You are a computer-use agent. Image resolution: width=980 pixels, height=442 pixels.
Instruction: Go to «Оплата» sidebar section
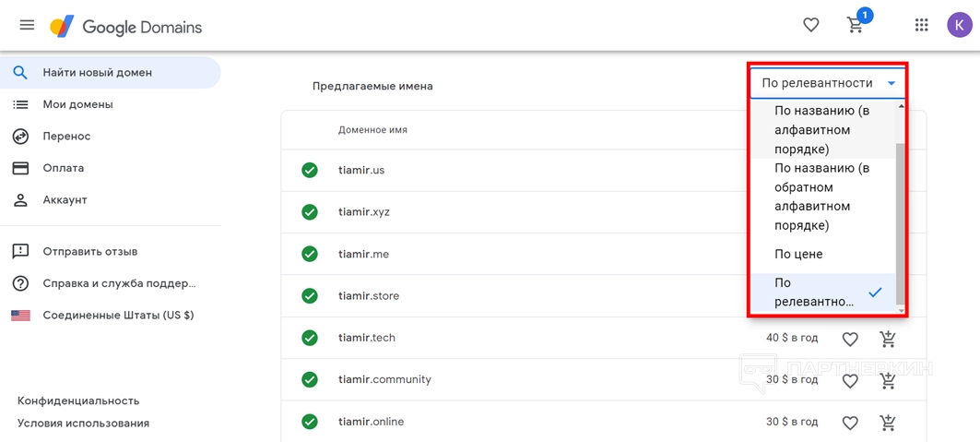point(63,168)
